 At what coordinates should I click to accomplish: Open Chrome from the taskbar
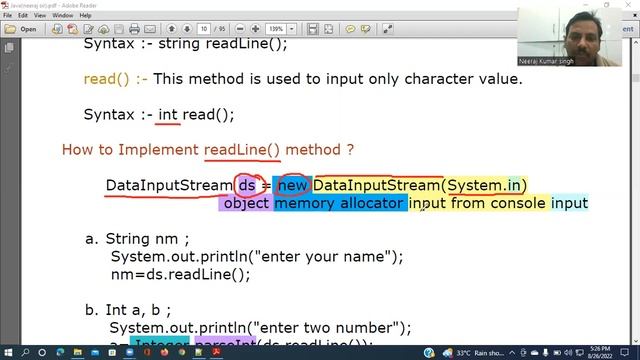coord(182,352)
